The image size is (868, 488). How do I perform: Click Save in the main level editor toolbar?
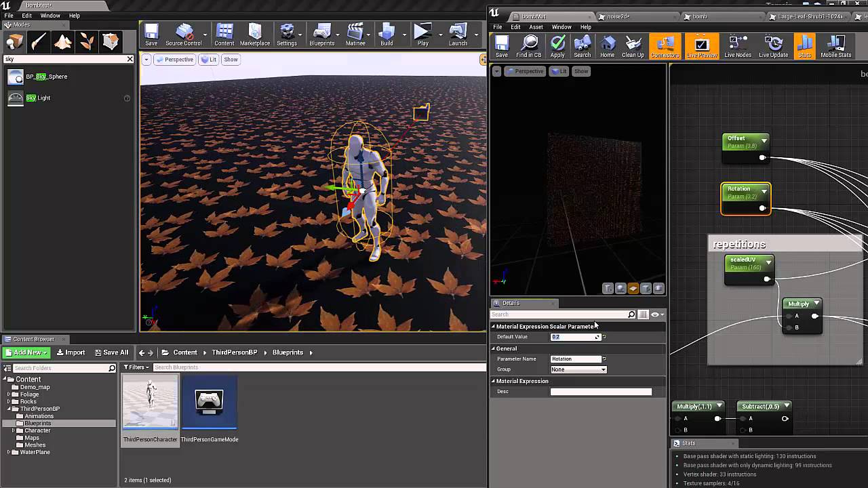(x=151, y=35)
